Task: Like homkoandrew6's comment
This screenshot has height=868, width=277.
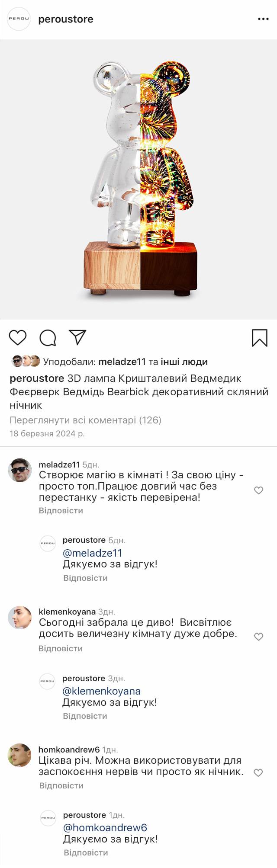Action: [x=258, y=773]
